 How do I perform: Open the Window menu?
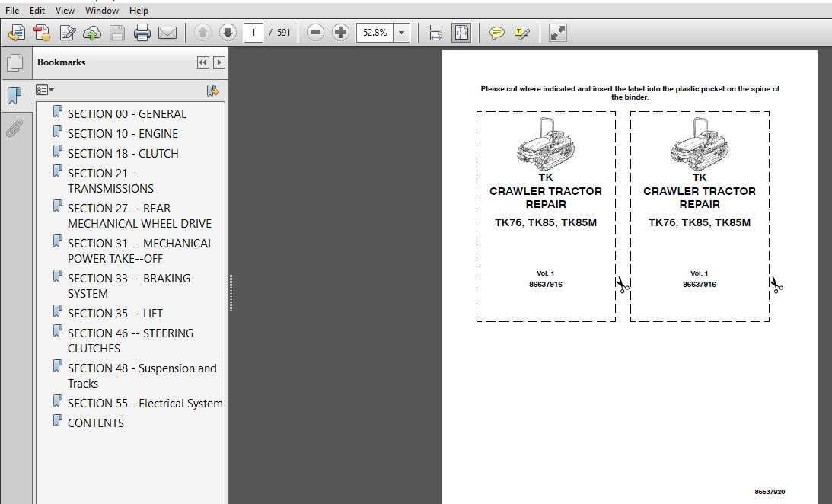[102, 11]
